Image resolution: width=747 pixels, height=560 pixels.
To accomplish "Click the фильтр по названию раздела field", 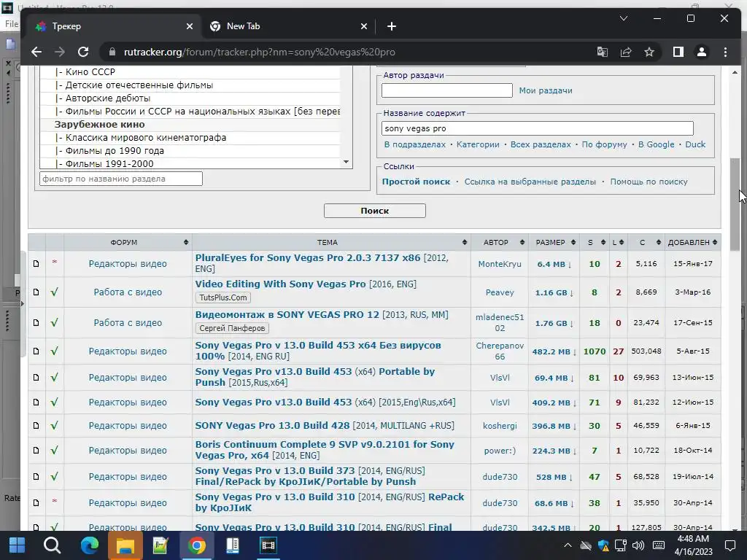I will point(121,179).
